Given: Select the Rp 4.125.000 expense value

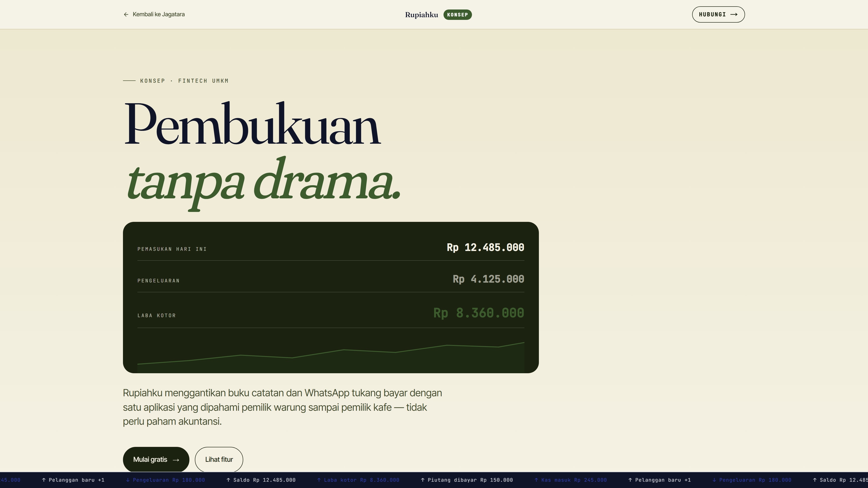Looking at the screenshot, I should (x=488, y=279).
